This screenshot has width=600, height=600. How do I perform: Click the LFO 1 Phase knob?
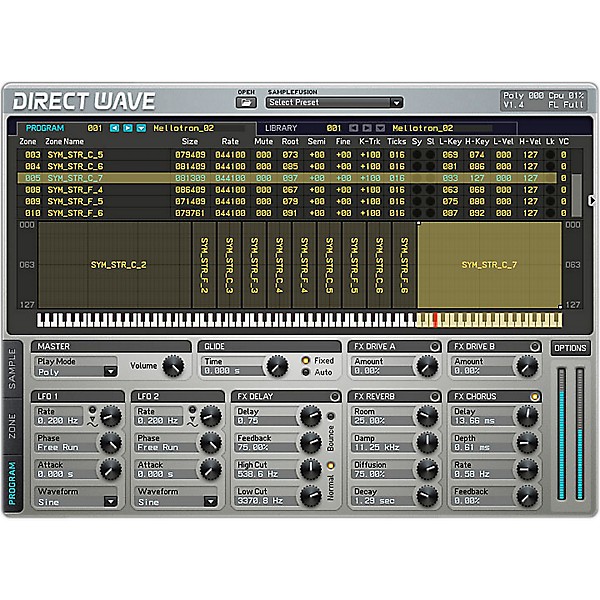click(111, 443)
